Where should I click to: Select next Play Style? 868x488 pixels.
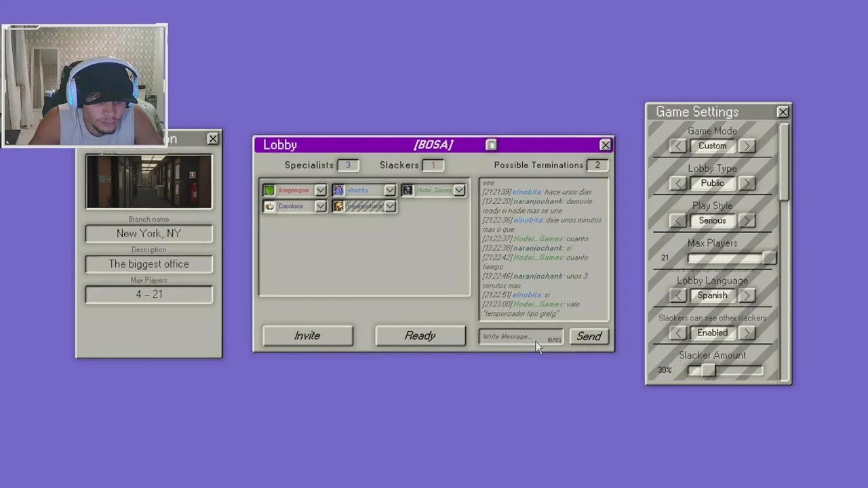coord(747,220)
